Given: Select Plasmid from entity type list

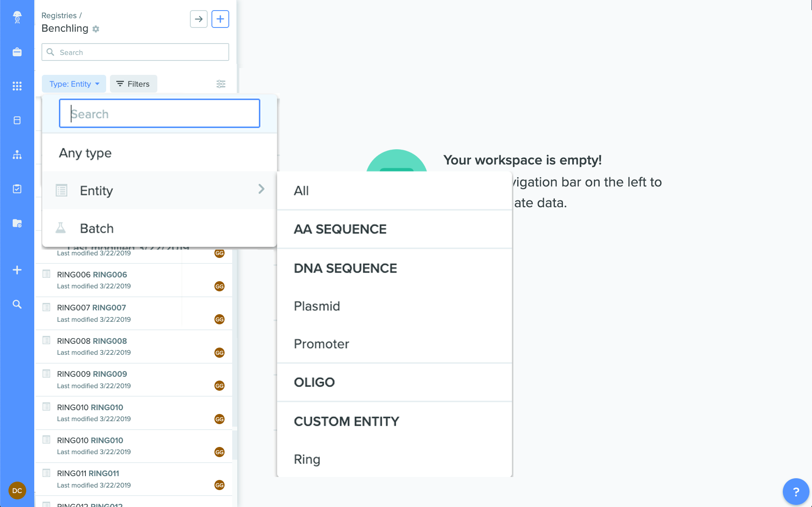Looking at the screenshot, I should coord(316,306).
